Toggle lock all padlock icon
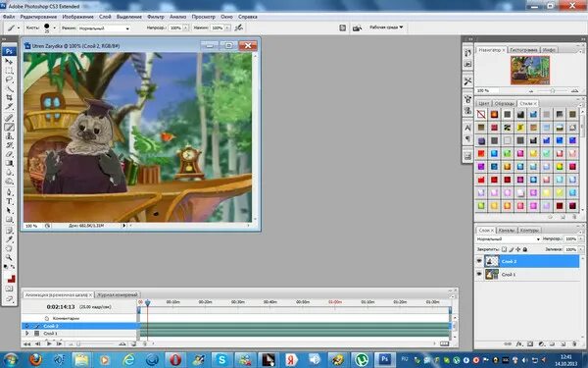The image size is (588, 368). point(525,249)
